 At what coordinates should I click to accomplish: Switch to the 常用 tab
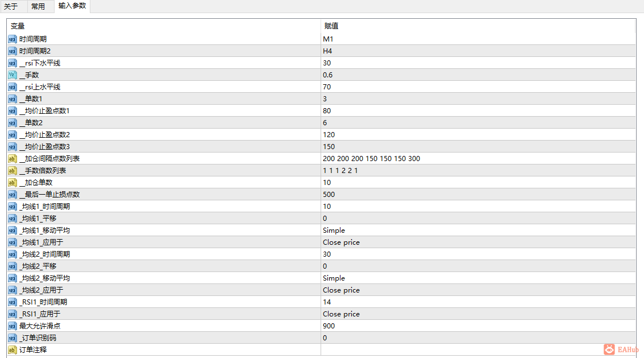click(38, 7)
